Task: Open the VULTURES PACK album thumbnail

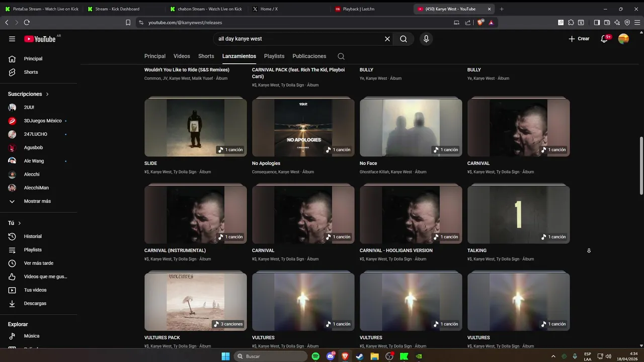Action: 196,301
